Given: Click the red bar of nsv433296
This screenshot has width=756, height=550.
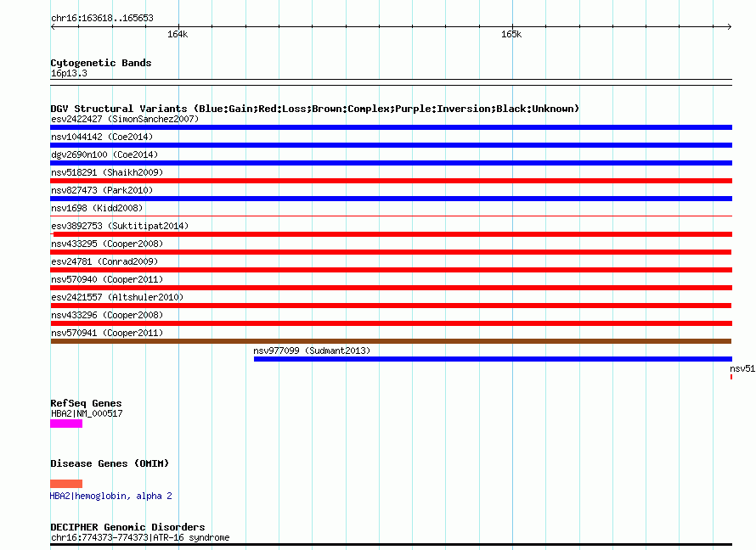Looking at the screenshot, I should (391, 323).
